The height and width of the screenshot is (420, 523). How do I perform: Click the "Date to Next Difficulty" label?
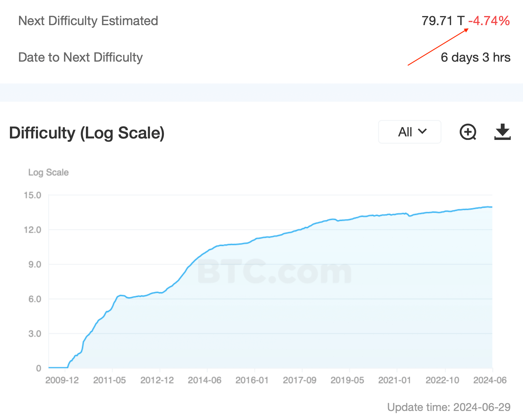80,57
